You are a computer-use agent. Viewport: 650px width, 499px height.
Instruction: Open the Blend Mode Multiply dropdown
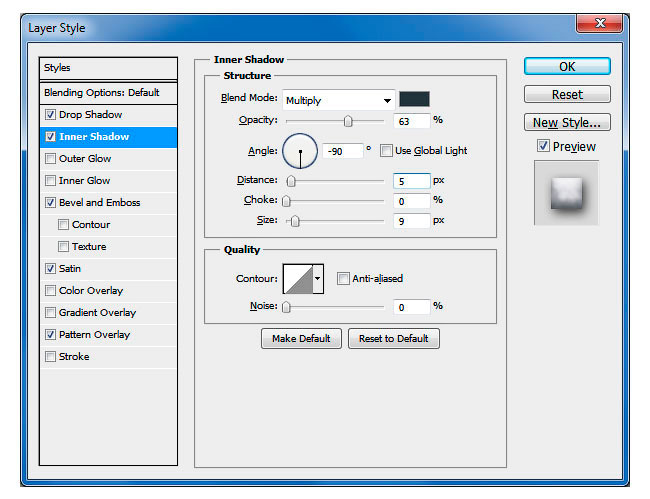[x=339, y=100]
